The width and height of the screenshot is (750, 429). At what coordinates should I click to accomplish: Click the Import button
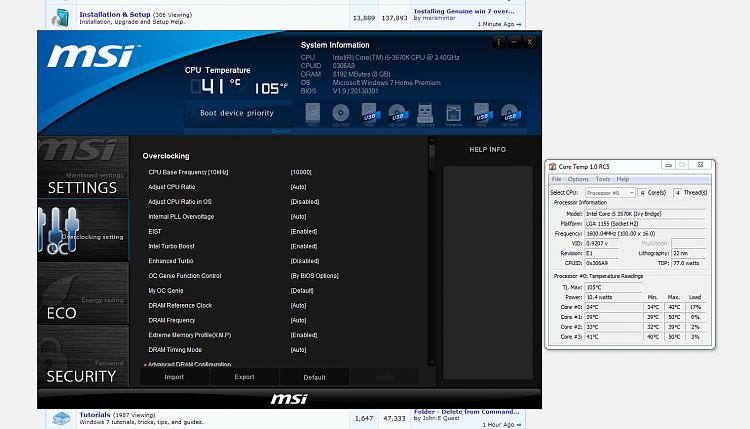[174, 377]
